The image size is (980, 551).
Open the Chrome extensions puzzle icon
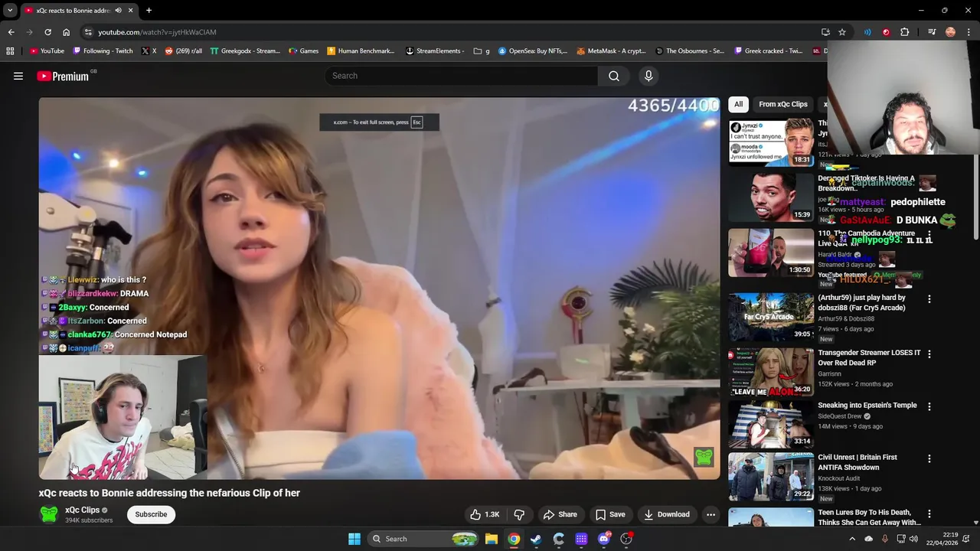904,32
